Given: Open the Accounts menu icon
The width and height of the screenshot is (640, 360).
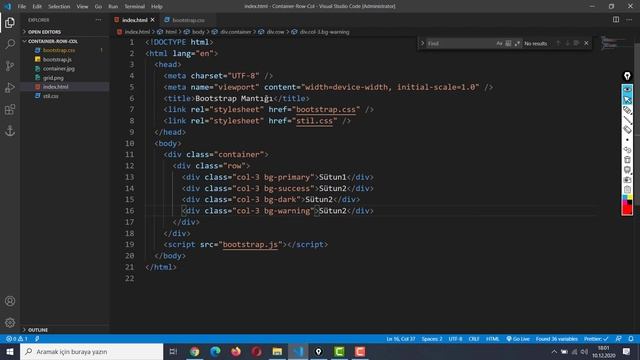Looking at the screenshot, I should tap(10, 301).
